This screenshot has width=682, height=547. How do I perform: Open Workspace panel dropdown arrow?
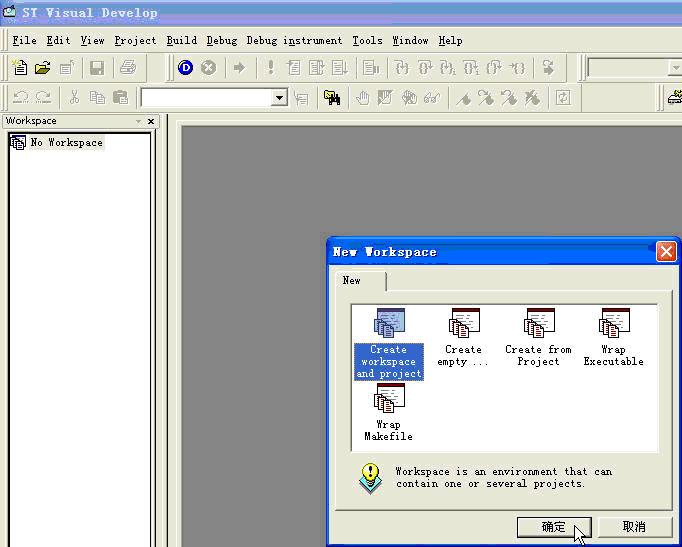(138, 121)
